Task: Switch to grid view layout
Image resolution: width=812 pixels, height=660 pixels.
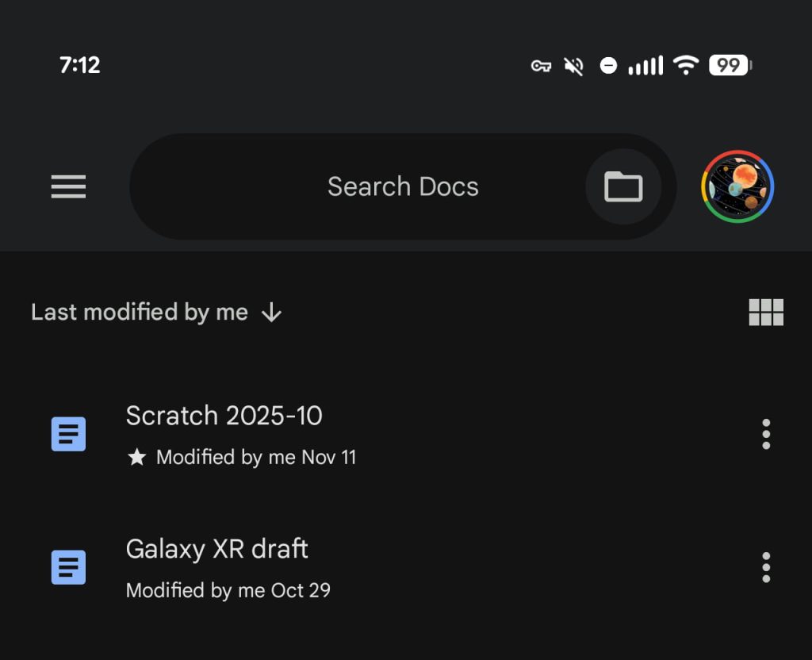Action: click(x=766, y=312)
